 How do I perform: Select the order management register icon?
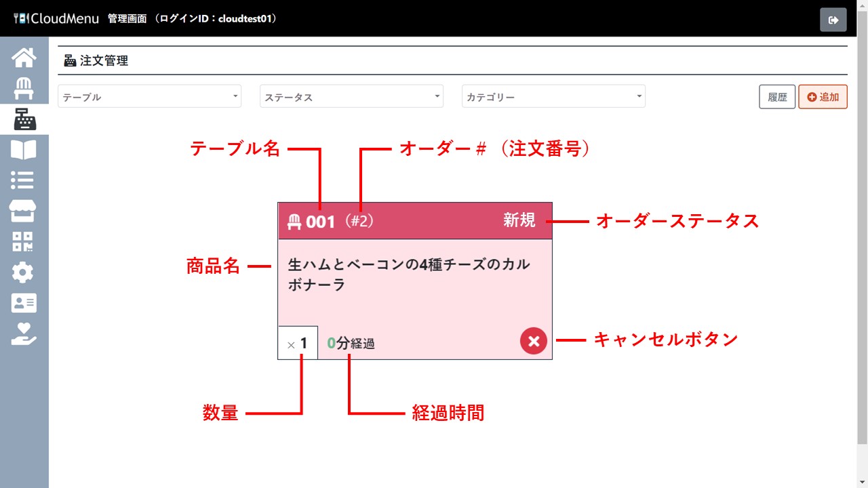(24, 119)
